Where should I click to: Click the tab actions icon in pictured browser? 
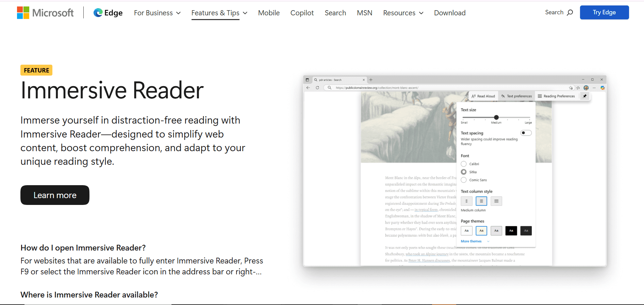[x=307, y=80]
